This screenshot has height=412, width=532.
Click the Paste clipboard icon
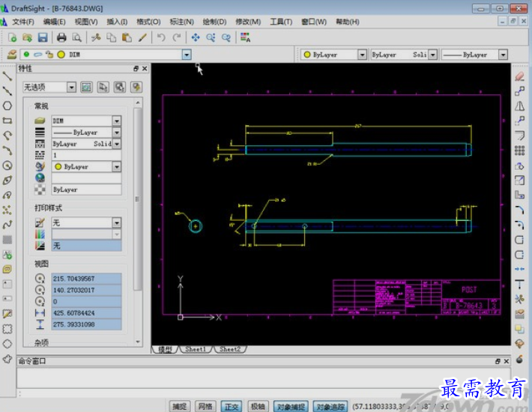[127, 37]
